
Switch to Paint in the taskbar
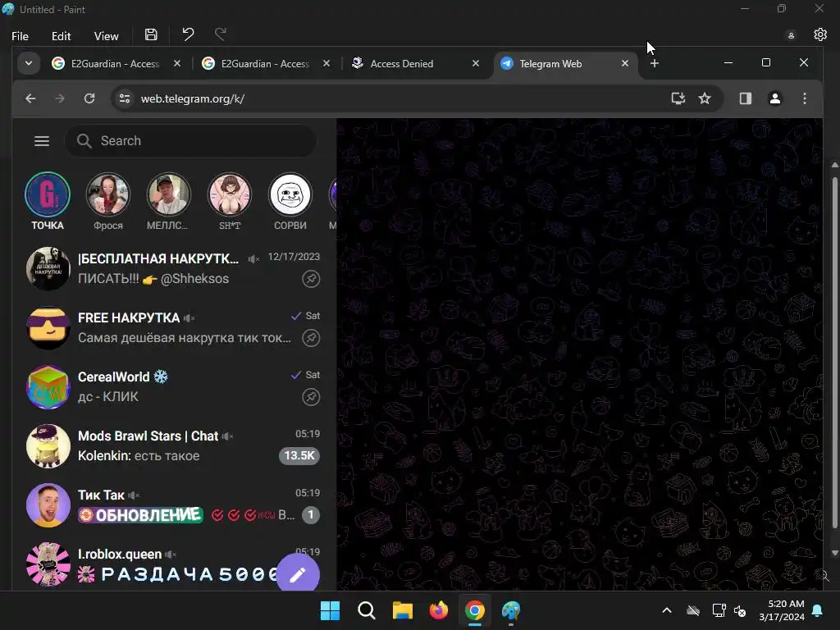tap(510, 610)
